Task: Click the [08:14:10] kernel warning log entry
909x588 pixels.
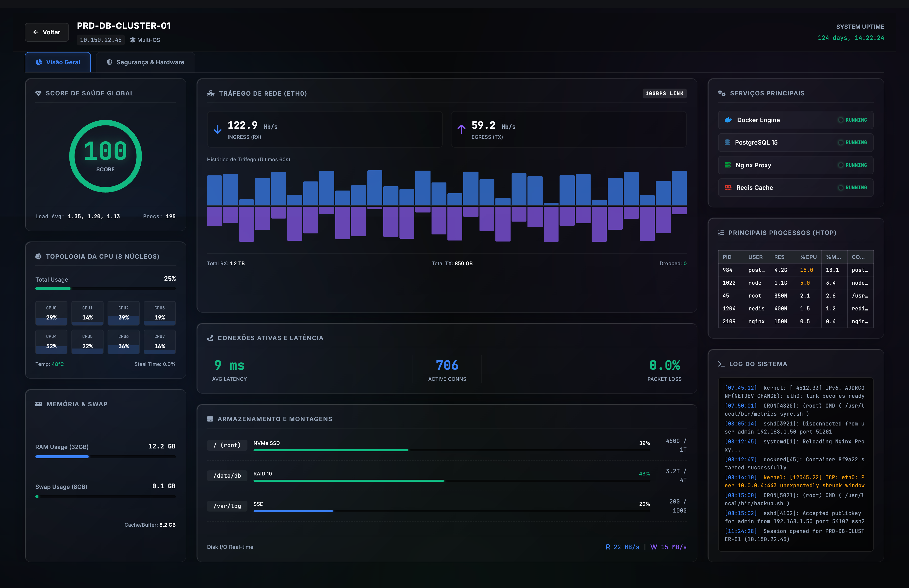Action: pos(795,482)
